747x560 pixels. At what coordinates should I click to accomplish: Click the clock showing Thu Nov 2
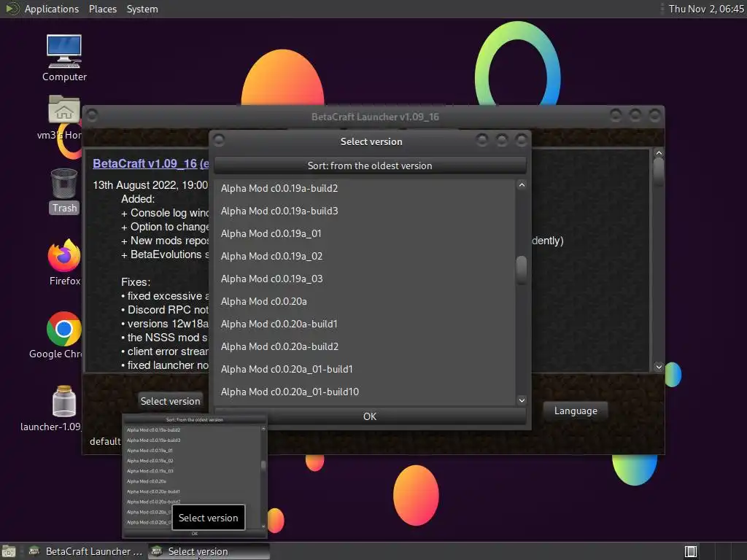(x=706, y=9)
